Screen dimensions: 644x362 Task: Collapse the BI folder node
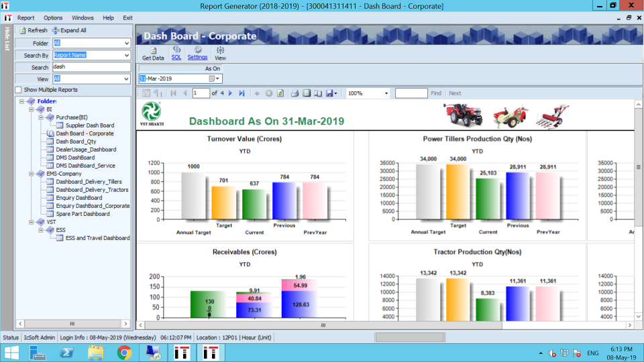31,109
